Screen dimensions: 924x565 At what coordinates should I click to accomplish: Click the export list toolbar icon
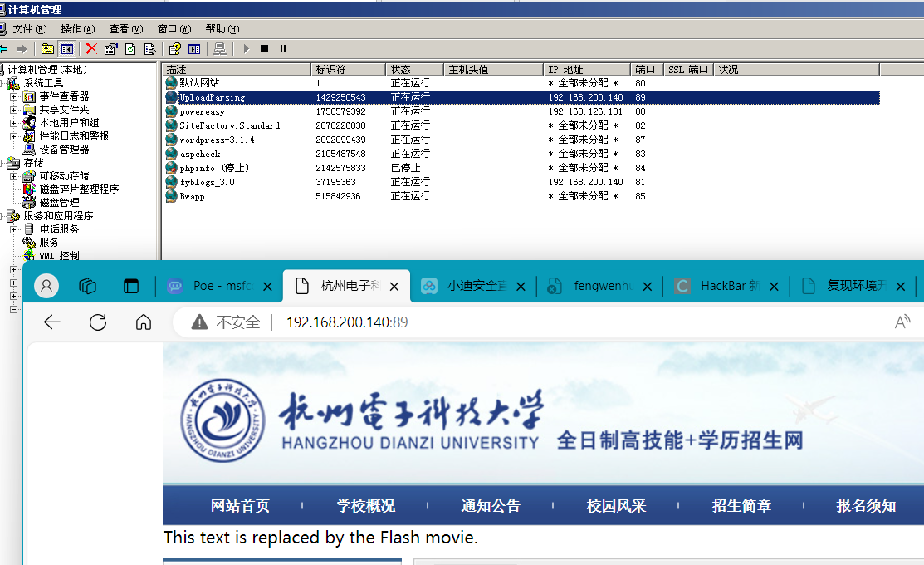(149, 49)
